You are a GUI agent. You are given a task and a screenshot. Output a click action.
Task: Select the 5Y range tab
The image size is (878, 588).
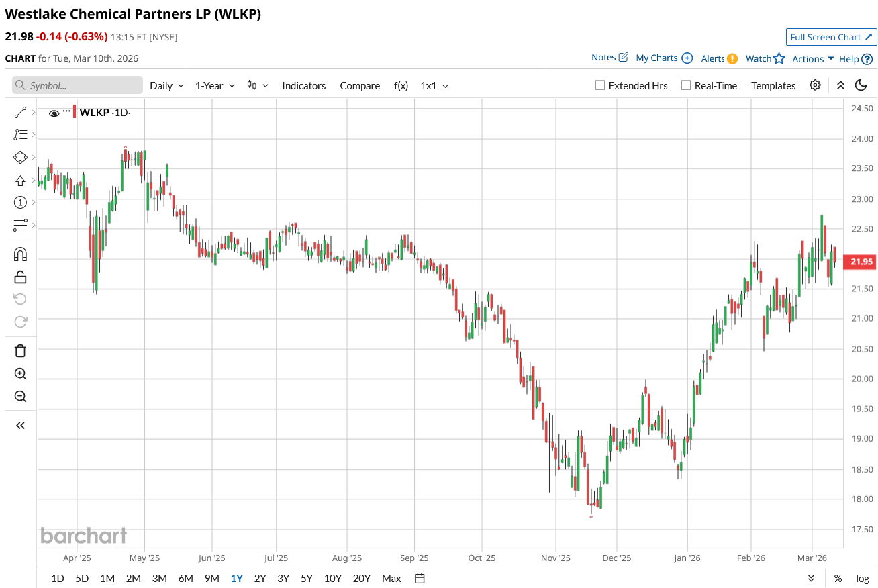coord(307,578)
